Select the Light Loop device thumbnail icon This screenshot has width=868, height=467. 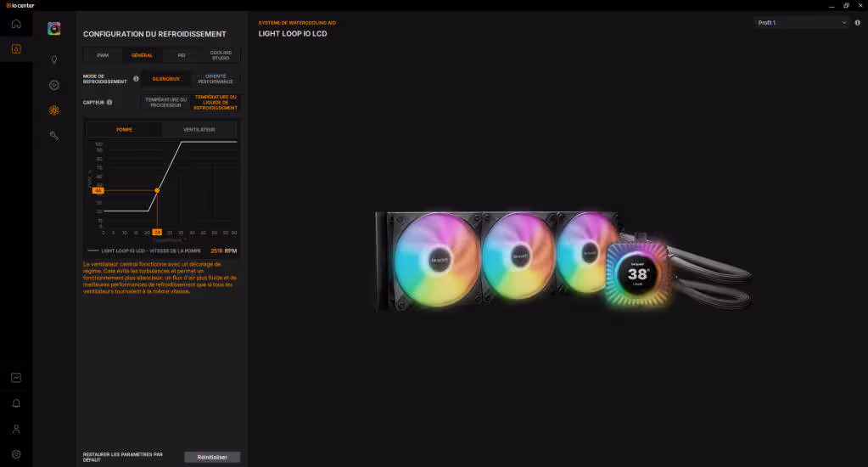pos(53,28)
